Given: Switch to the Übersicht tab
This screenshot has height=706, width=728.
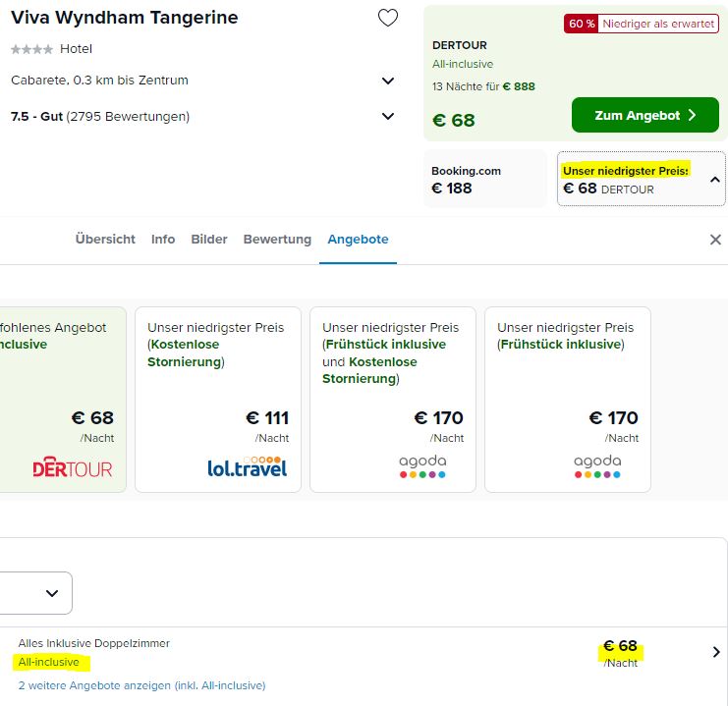Looking at the screenshot, I should [105, 240].
